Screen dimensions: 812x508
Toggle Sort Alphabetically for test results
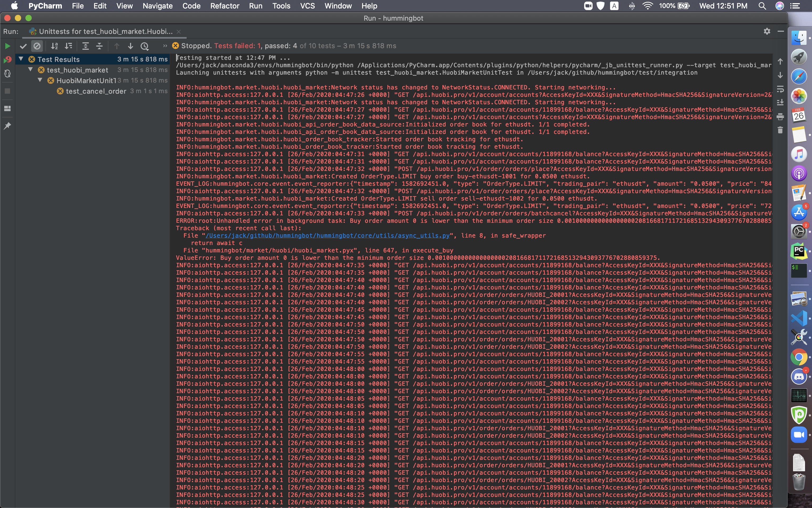pos(54,46)
